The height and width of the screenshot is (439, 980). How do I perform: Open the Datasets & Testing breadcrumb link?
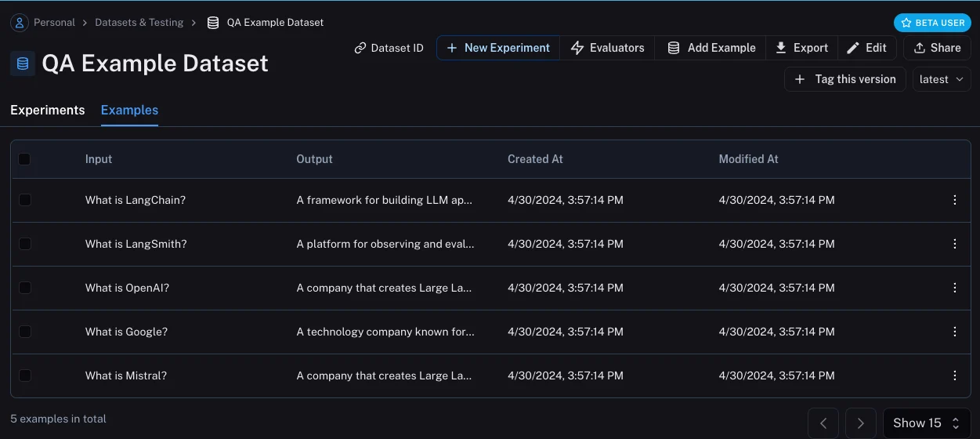click(x=139, y=23)
